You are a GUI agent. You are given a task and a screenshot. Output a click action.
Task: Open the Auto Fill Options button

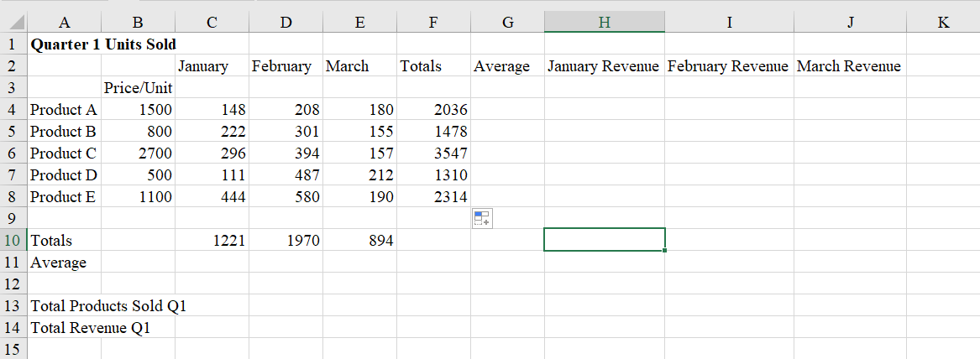(481, 219)
